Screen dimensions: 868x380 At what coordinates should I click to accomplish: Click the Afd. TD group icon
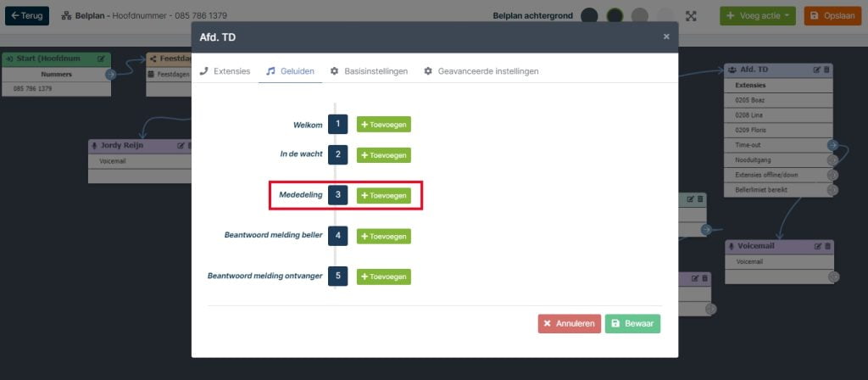point(732,70)
